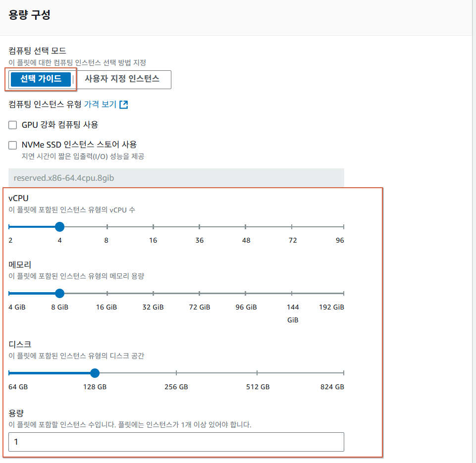
Task: Enable NVMe SSD 인스턴스 스토어 사용 checkbox
Action: pyautogui.click(x=13, y=145)
